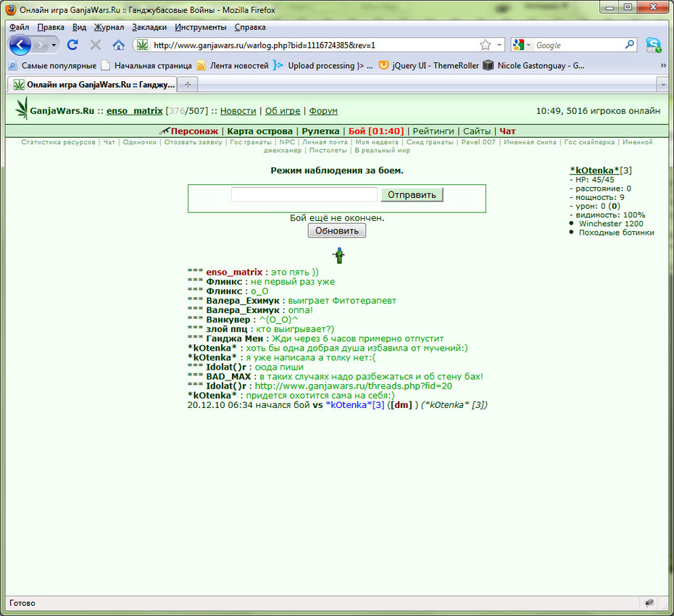Go to the Home page icon
This screenshot has width=674, height=616.
click(119, 45)
